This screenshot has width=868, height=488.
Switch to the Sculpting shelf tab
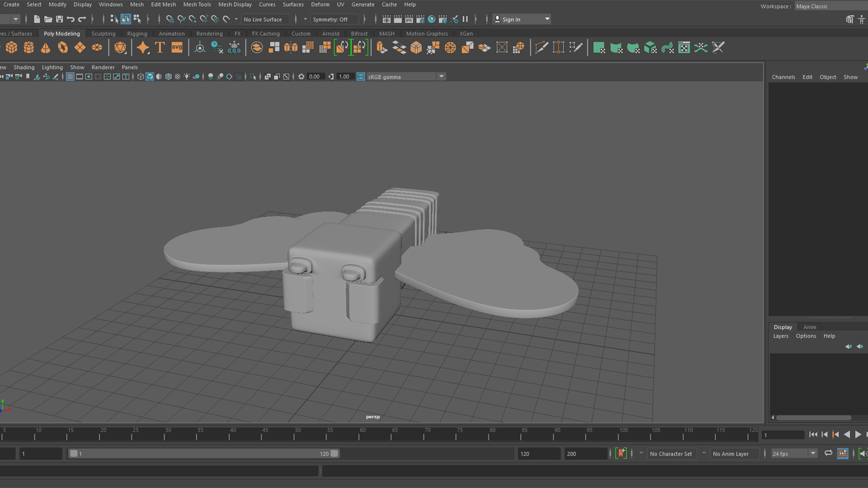coord(104,33)
